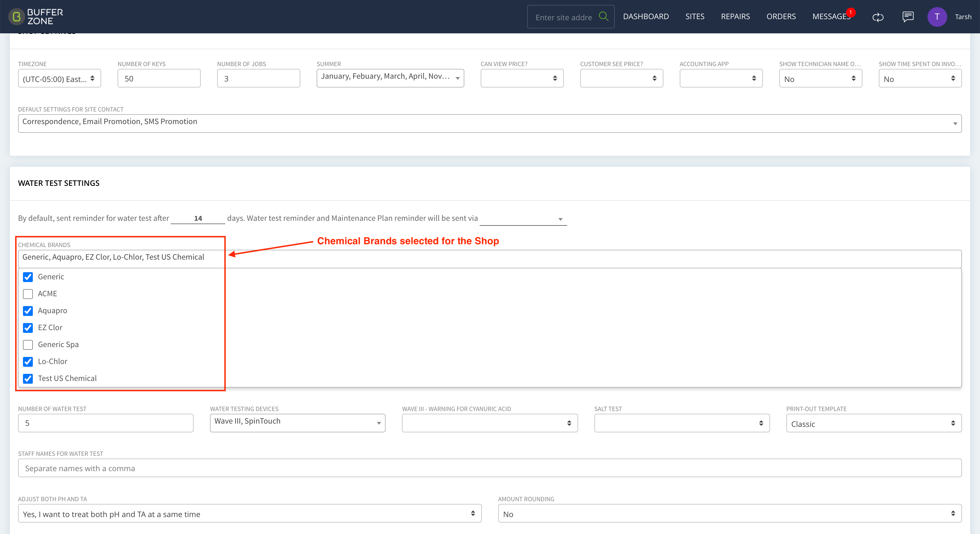
Task: Open MESSAGES from the top navigation
Action: (x=831, y=16)
